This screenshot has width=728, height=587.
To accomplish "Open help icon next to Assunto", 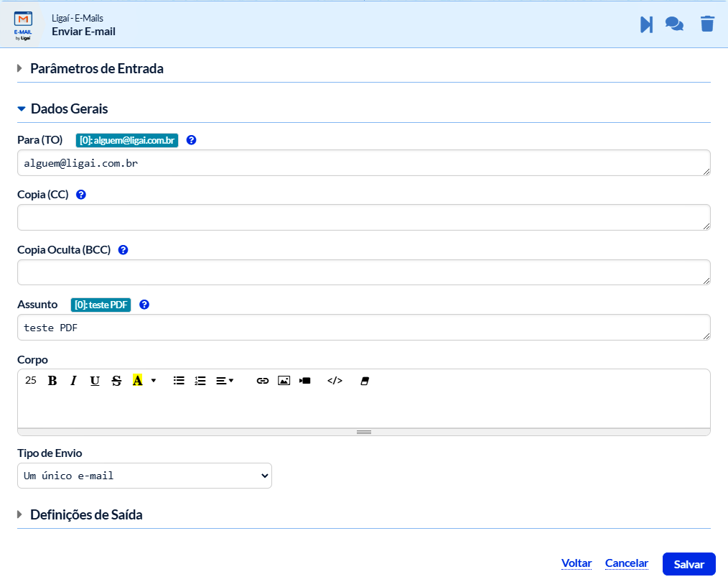I will pos(144,305).
